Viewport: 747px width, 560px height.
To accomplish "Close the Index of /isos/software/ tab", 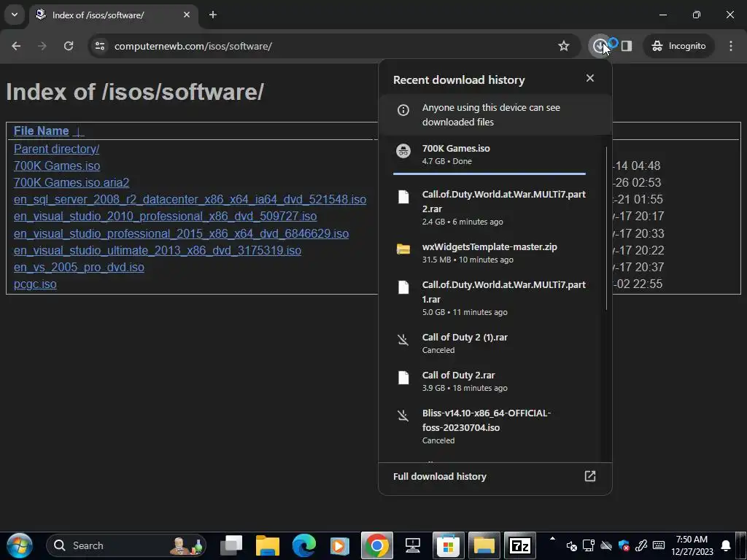I will [x=187, y=15].
